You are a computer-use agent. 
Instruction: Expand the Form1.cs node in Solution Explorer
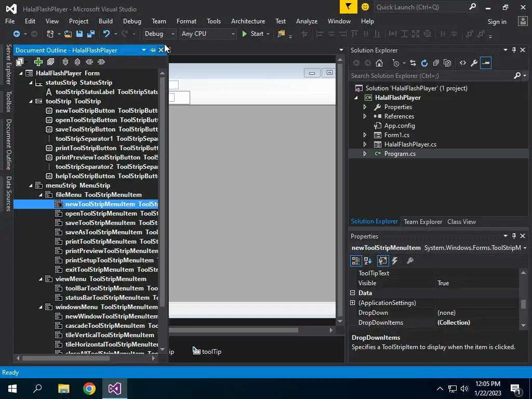[x=365, y=135]
